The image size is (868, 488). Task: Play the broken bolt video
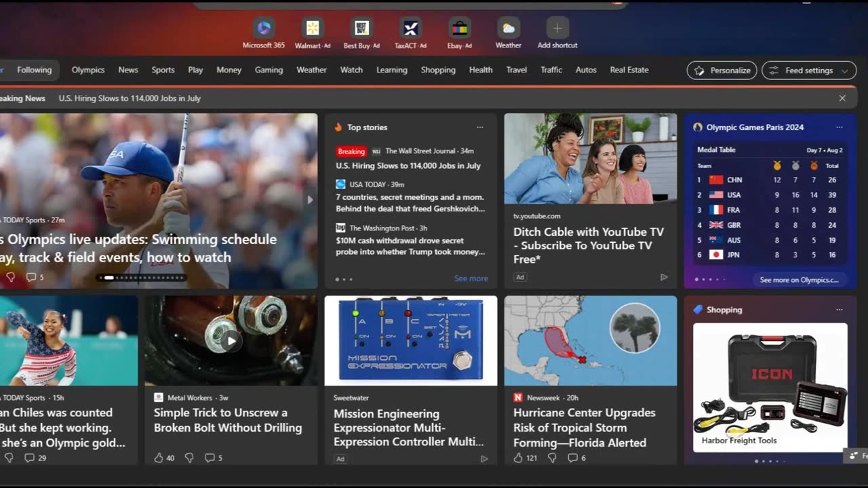coord(231,341)
